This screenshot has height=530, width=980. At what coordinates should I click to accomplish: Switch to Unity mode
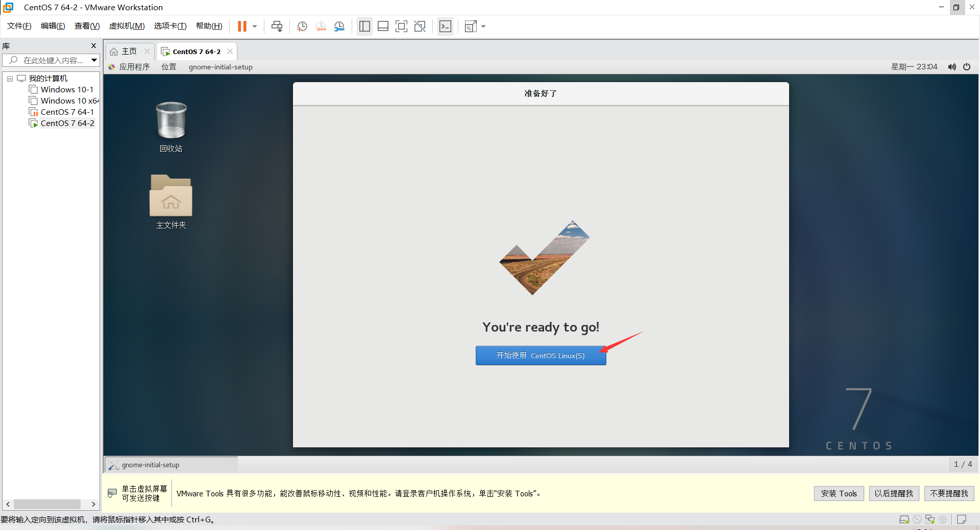pos(420,27)
